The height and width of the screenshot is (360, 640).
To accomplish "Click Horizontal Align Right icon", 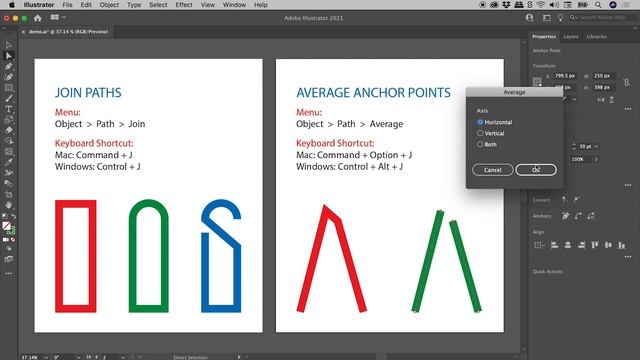I will click(x=581, y=245).
